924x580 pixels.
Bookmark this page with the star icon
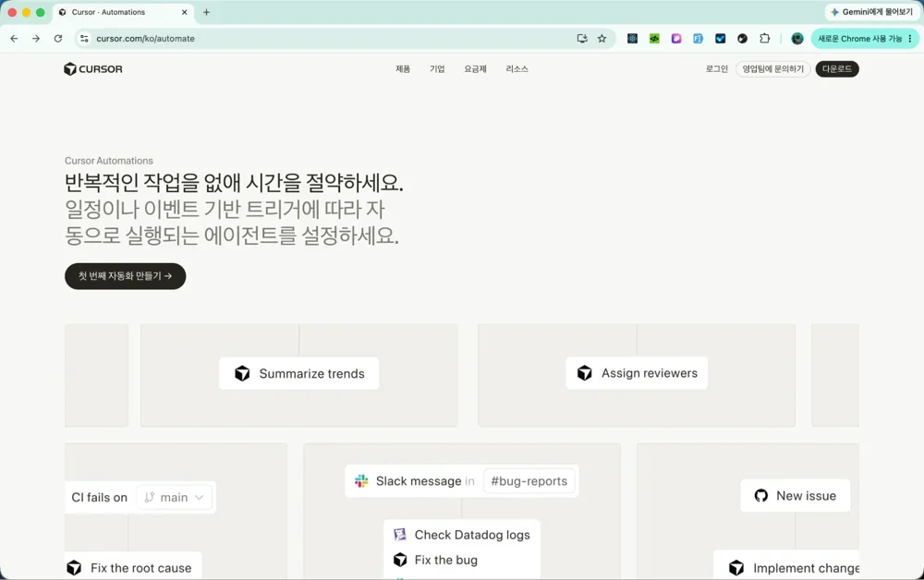coord(602,38)
